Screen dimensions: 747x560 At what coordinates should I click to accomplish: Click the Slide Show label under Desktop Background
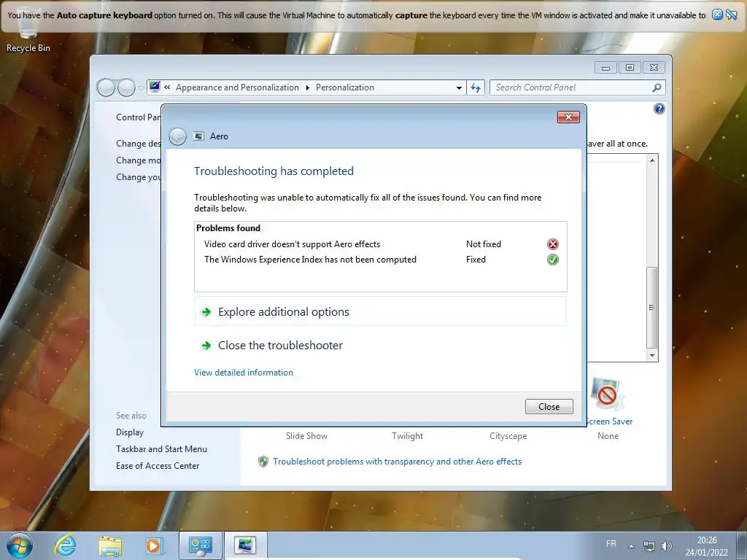point(306,436)
